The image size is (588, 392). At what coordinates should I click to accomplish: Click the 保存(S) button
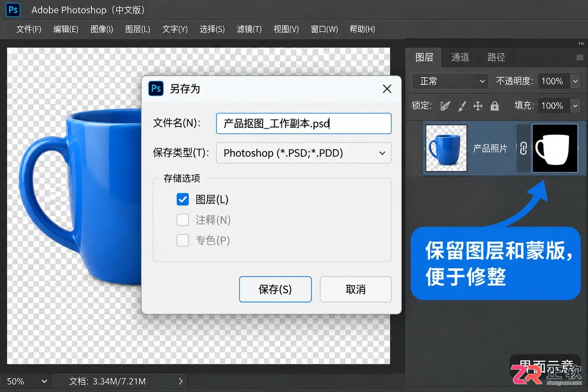275,289
